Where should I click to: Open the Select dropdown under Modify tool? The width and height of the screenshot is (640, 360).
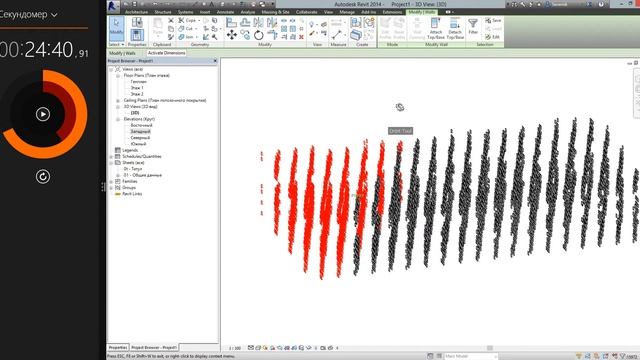[x=116, y=44]
